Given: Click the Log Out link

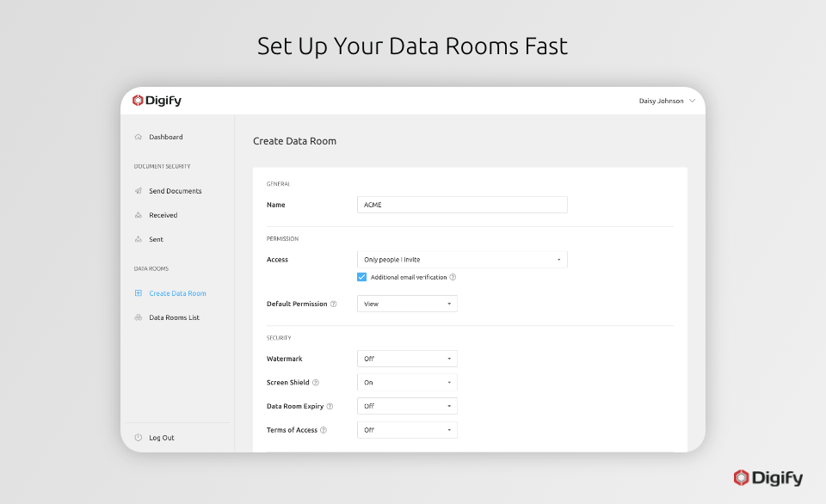Looking at the screenshot, I should pyautogui.click(x=162, y=438).
